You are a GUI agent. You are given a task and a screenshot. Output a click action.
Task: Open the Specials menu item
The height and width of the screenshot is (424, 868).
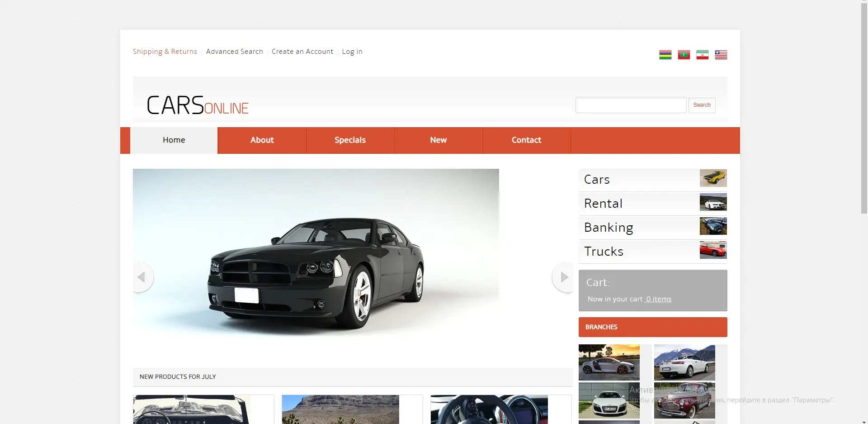pos(350,140)
